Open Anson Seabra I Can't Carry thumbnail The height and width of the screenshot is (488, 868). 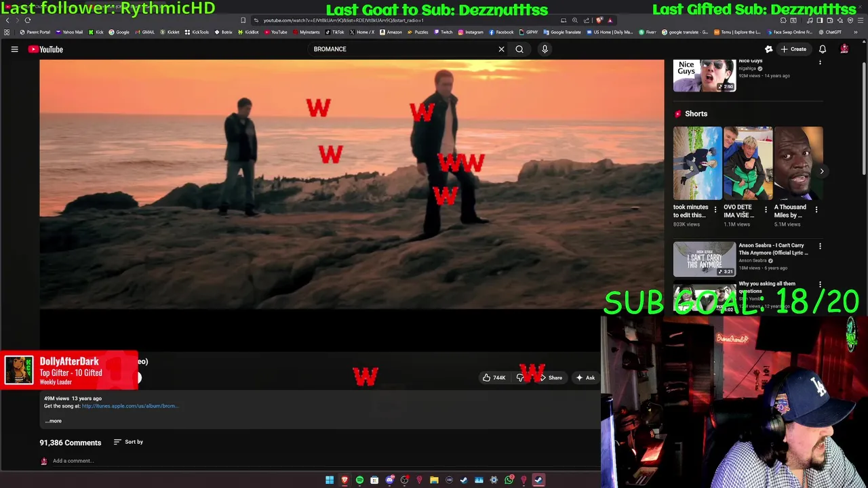click(x=704, y=260)
